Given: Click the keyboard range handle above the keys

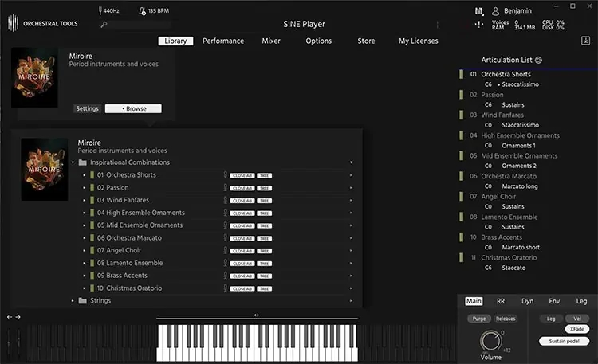Looking at the screenshot, I should click(x=257, y=315).
